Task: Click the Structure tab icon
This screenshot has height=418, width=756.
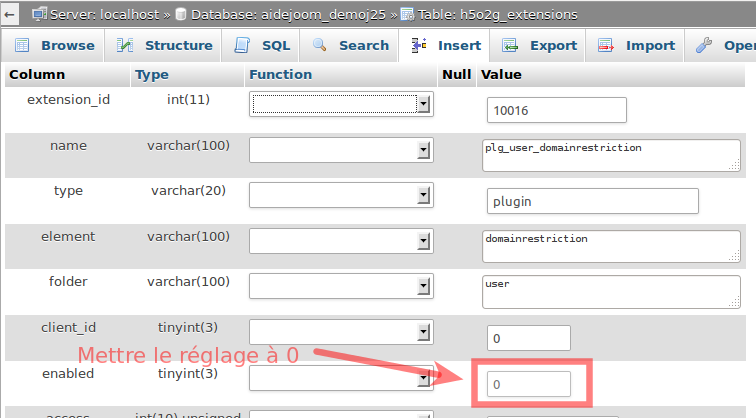Action: tap(126, 45)
